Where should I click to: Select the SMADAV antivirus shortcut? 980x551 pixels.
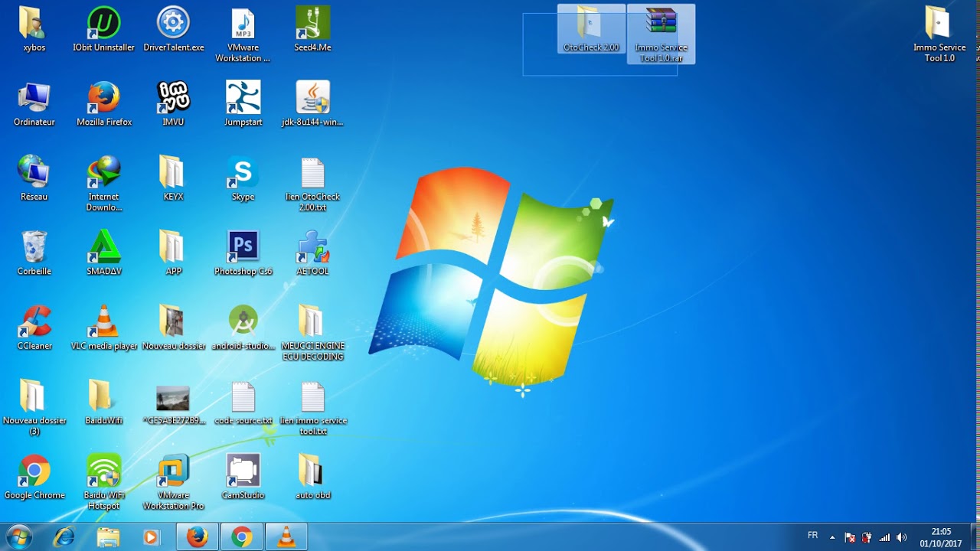pyautogui.click(x=103, y=246)
